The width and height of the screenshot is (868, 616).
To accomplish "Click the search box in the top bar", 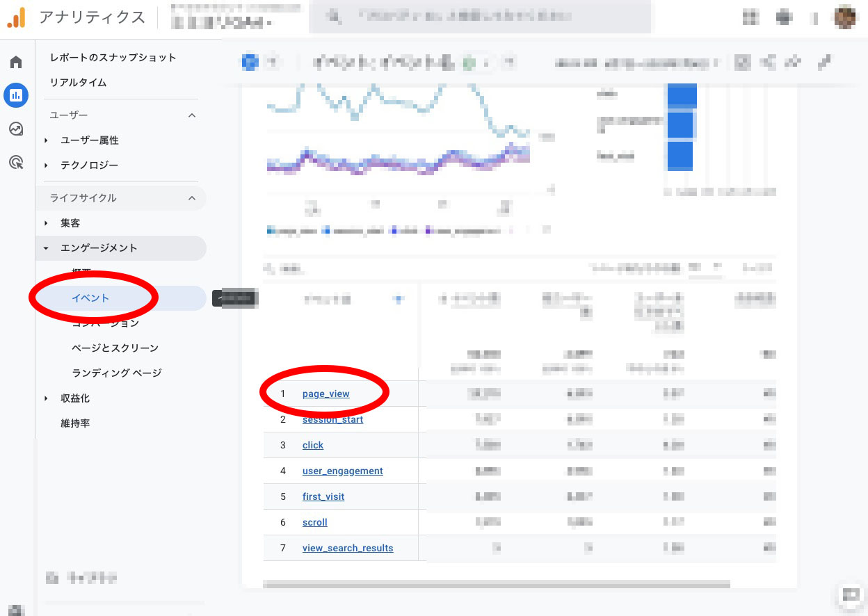I will pyautogui.click(x=480, y=17).
